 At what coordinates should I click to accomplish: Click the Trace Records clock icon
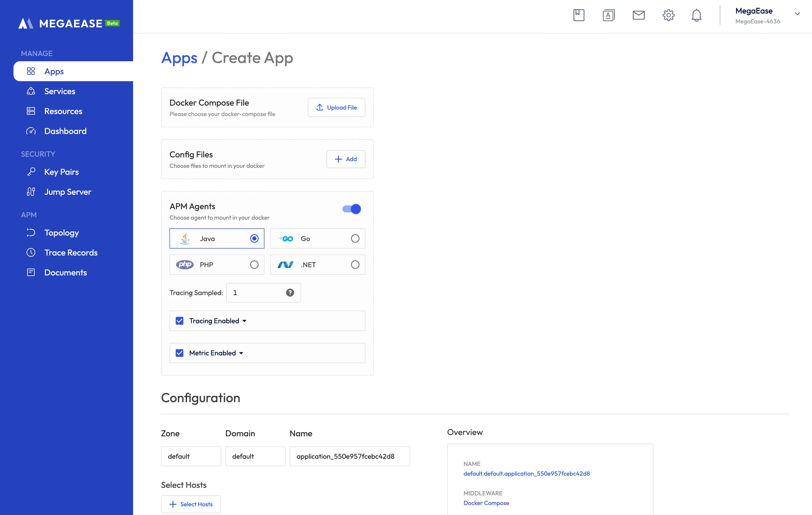[x=31, y=253]
